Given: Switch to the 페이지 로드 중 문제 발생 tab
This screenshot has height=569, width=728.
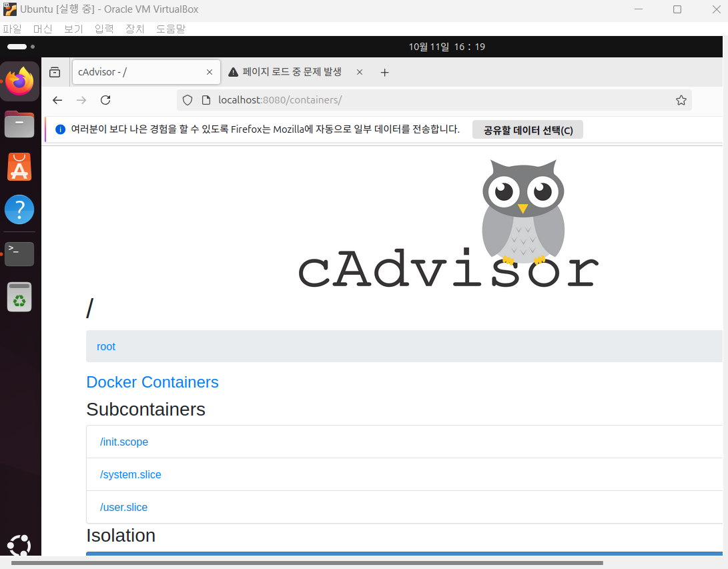Looking at the screenshot, I should pos(296,72).
